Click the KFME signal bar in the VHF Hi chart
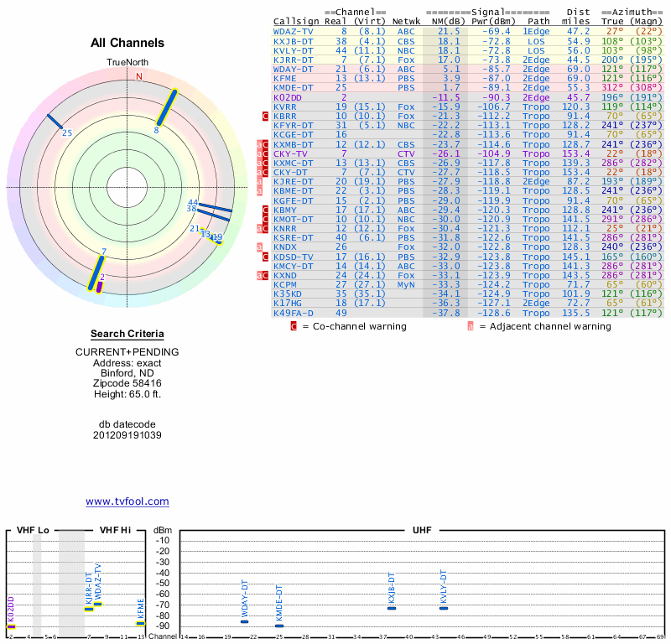 click(141, 623)
